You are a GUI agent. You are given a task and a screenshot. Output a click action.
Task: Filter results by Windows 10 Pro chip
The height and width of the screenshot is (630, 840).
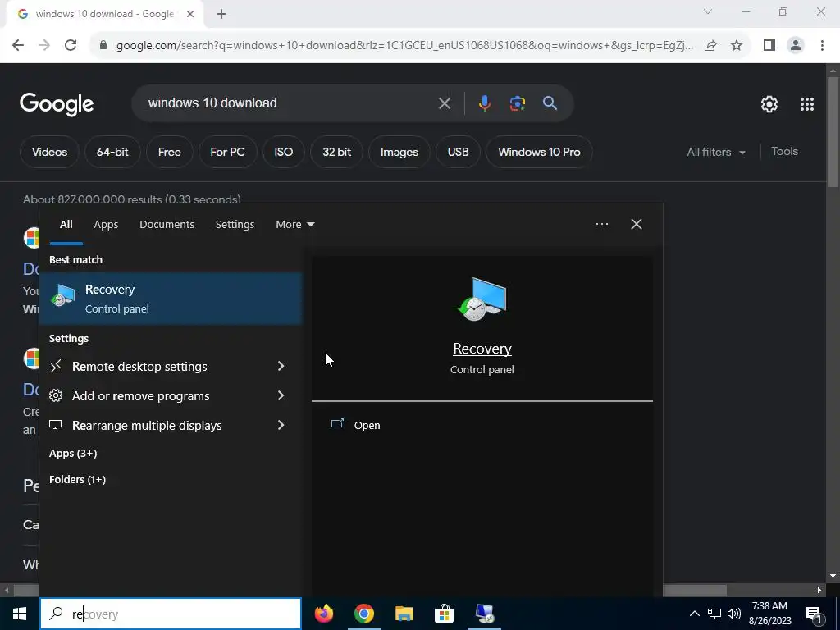539,152
